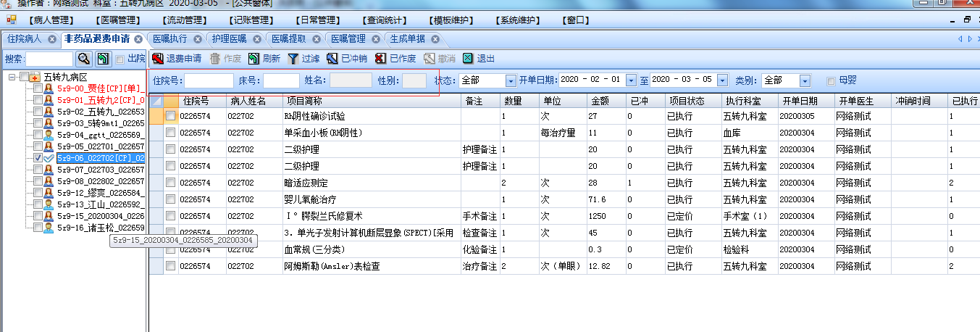Click the 退费申请 toolbar button
The width and height of the screenshot is (980, 332).
tap(177, 59)
